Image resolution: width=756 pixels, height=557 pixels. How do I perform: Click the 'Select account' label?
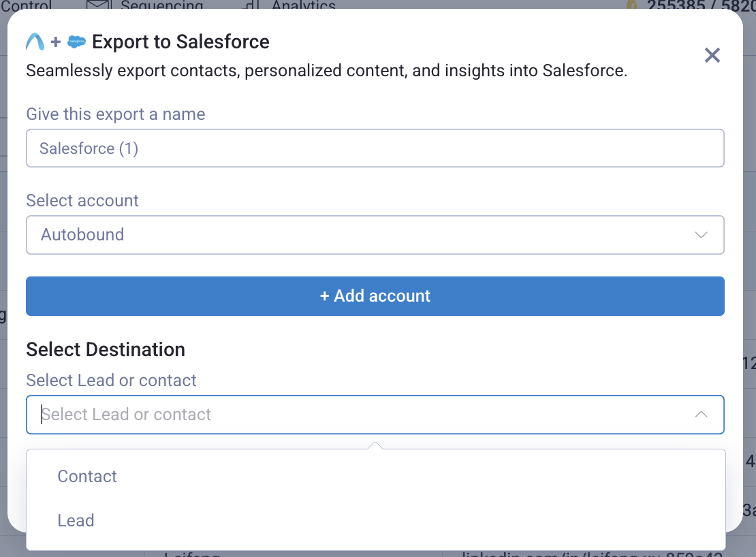[82, 200]
